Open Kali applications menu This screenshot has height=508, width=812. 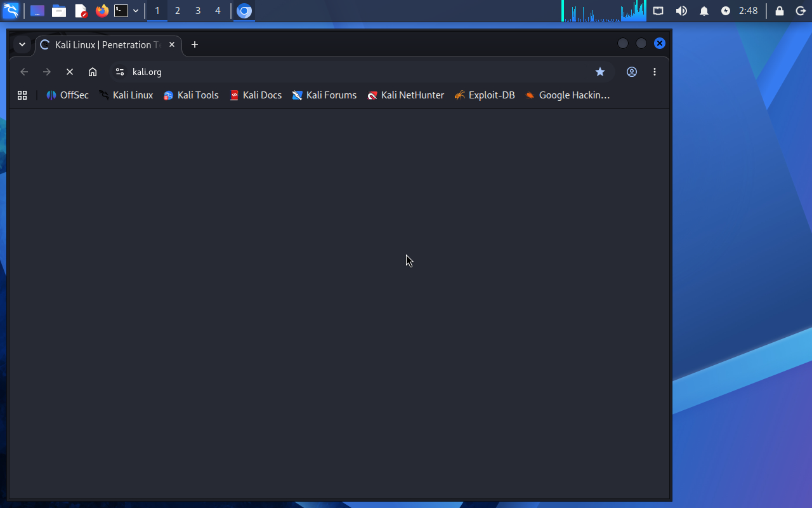tap(11, 11)
